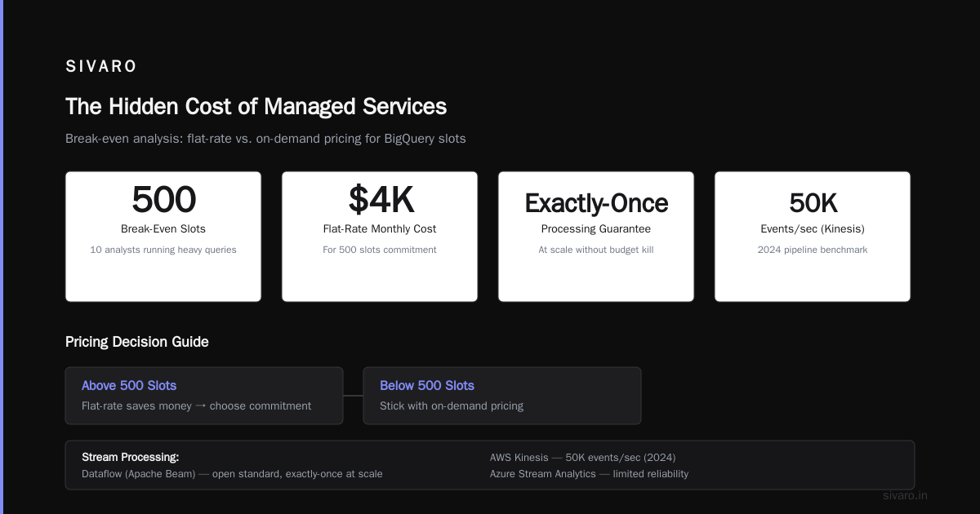Click the 'Stream Processing:' label
980x514 pixels.
click(131, 457)
